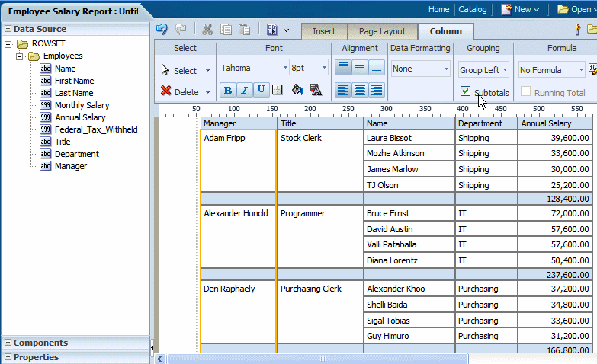The height and width of the screenshot is (364, 597).
Task: Click the Title column header
Action: pyautogui.click(x=320, y=123)
